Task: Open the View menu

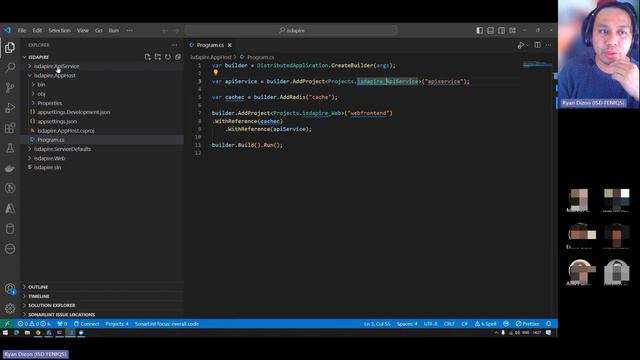Action: [82, 31]
